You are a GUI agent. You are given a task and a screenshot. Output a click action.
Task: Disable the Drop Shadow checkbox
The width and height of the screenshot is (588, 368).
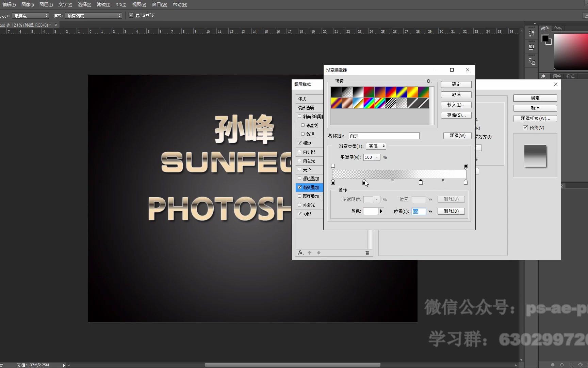299,214
